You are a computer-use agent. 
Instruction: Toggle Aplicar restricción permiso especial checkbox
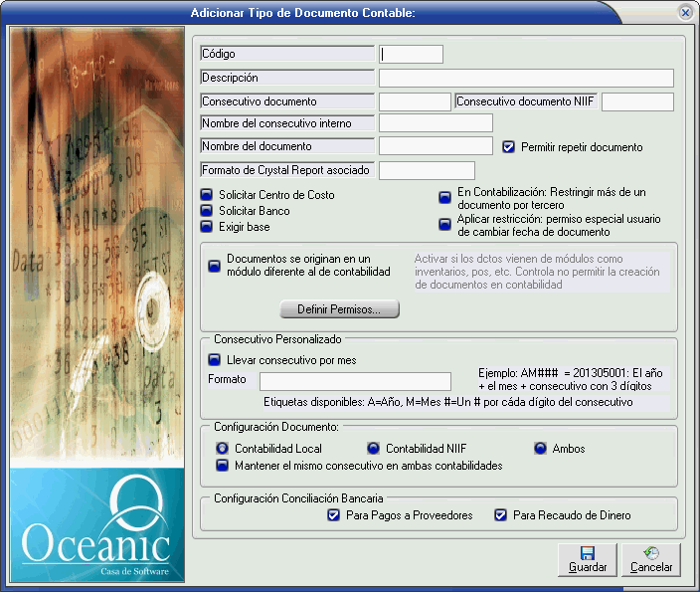click(x=445, y=225)
